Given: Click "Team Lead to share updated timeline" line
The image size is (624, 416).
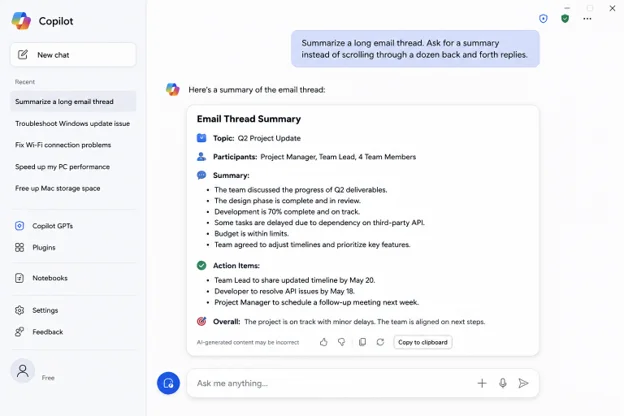Looking at the screenshot, I should 294,280.
